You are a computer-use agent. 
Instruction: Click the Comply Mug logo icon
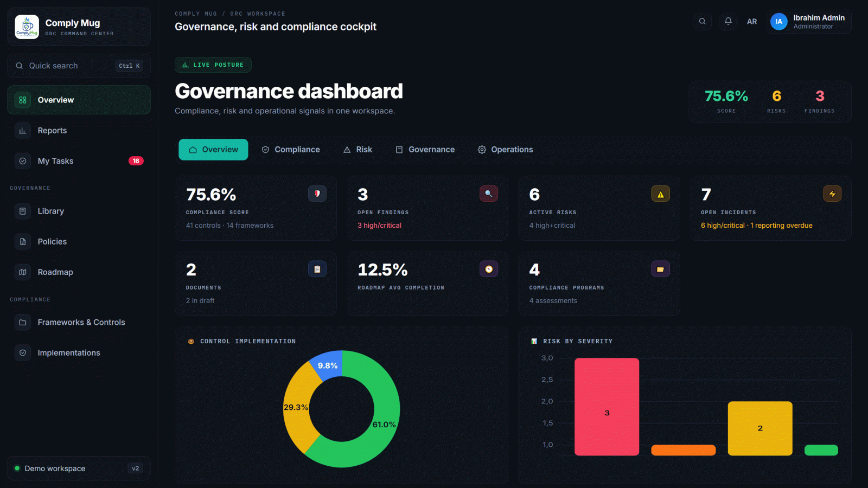(27, 27)
